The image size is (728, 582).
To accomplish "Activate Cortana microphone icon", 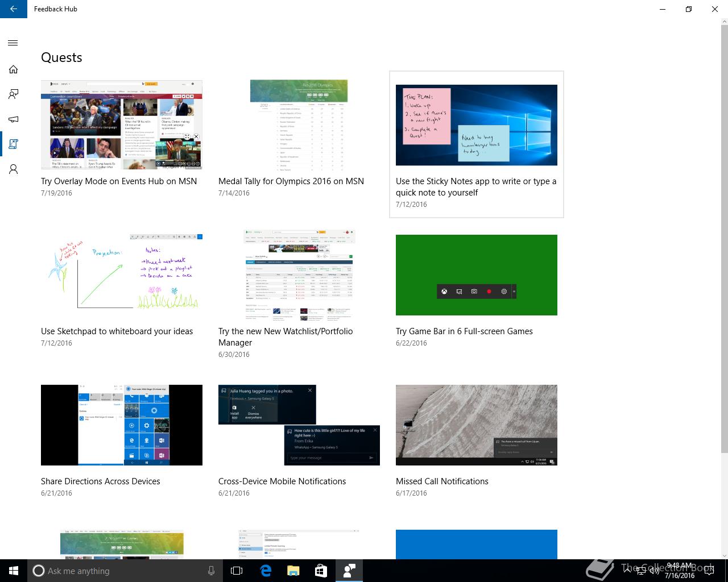I will (211, 571).
